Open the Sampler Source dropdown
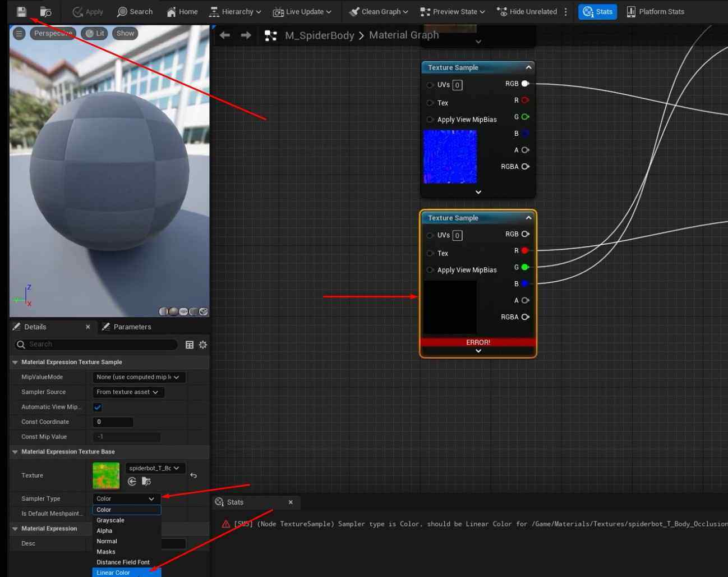Screen dimensions: 728x577 point(128,392)
